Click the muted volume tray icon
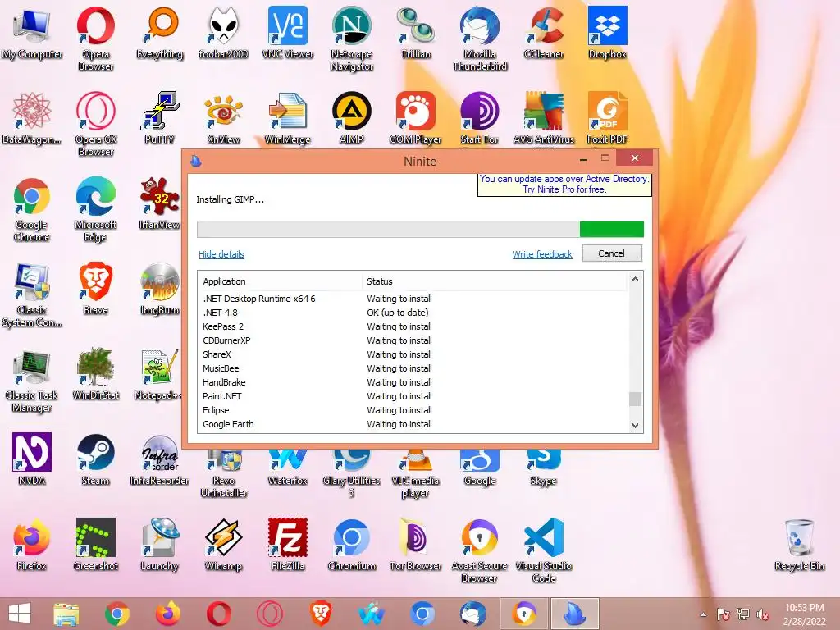Viewport: 840px width, 630px height. point(763,614)
